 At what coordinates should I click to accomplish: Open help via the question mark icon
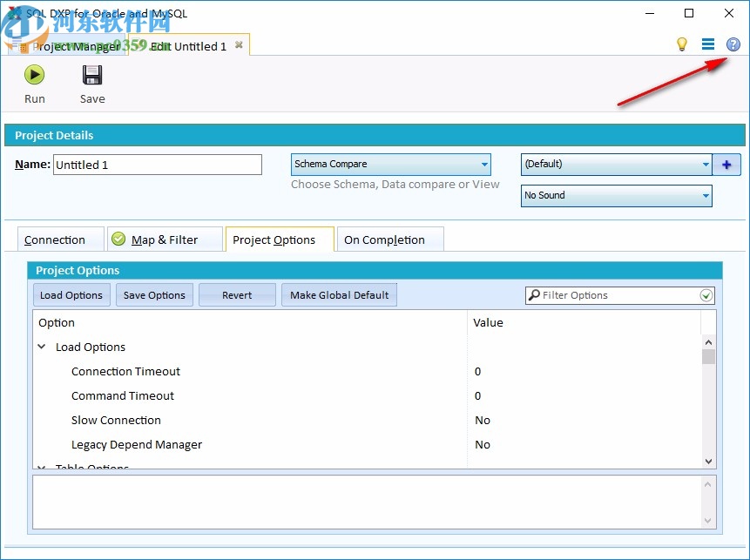click(733, 44)
